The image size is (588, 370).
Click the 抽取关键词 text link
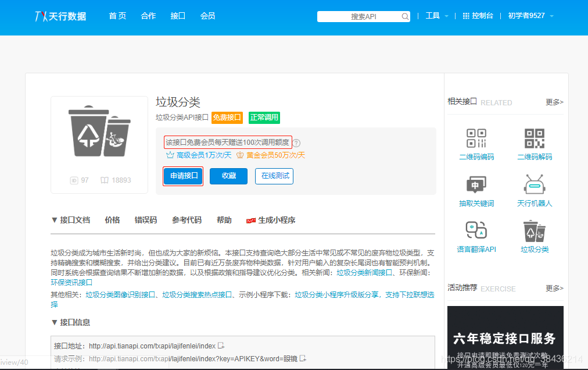pyautogui.click(x=476, y=204)
